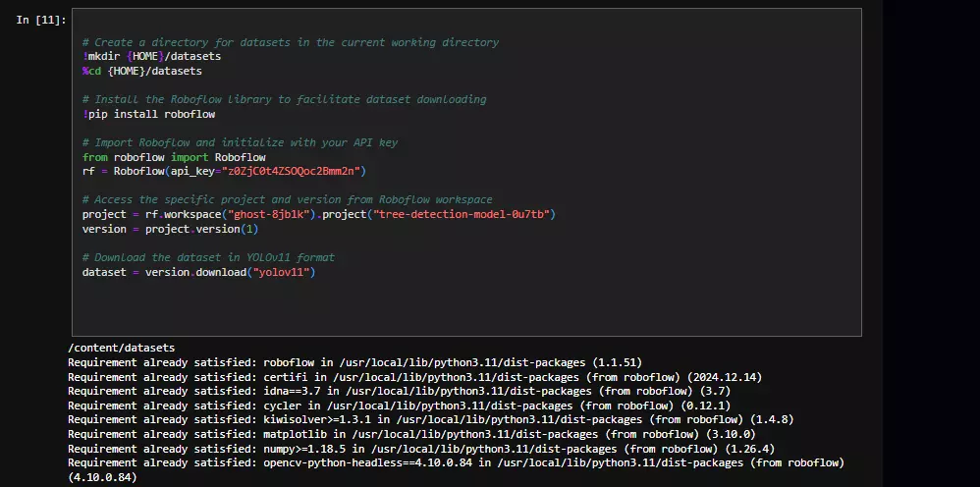Click the certifi requirement output line

(x=414, y=377)
